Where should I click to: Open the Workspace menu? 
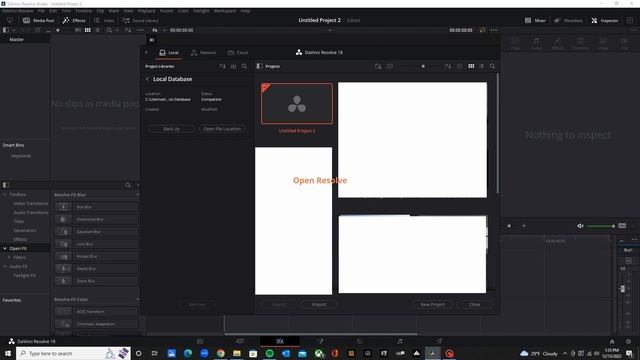pyautogui.click(x=225, y=11)
